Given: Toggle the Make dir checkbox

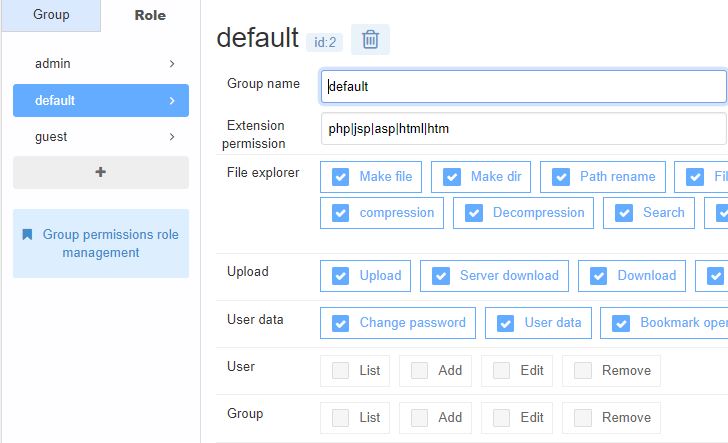Looking at the screenshot, I should [451, 177].
